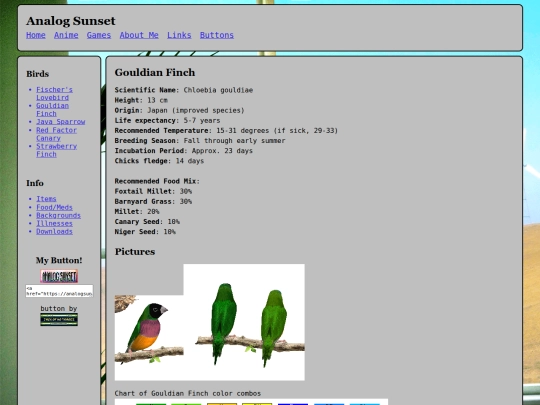
Task: Click the color combos chart caption
Action: (188, 393)
